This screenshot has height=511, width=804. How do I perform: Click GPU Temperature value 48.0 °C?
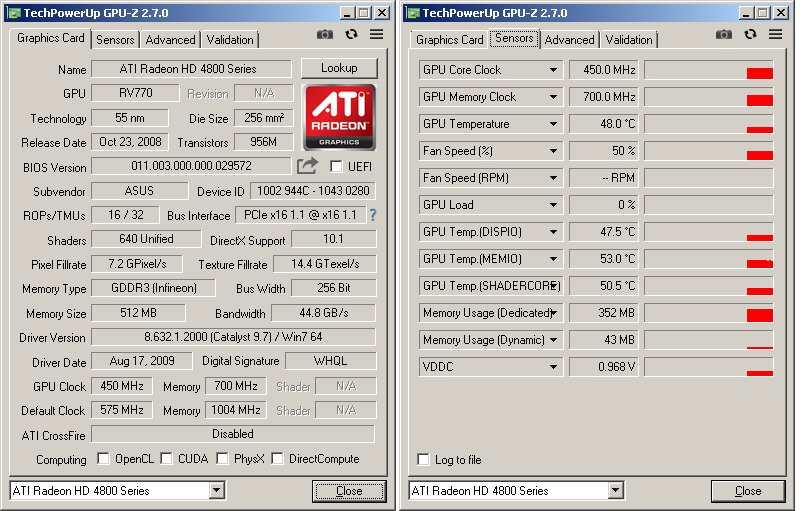[604, 124]
